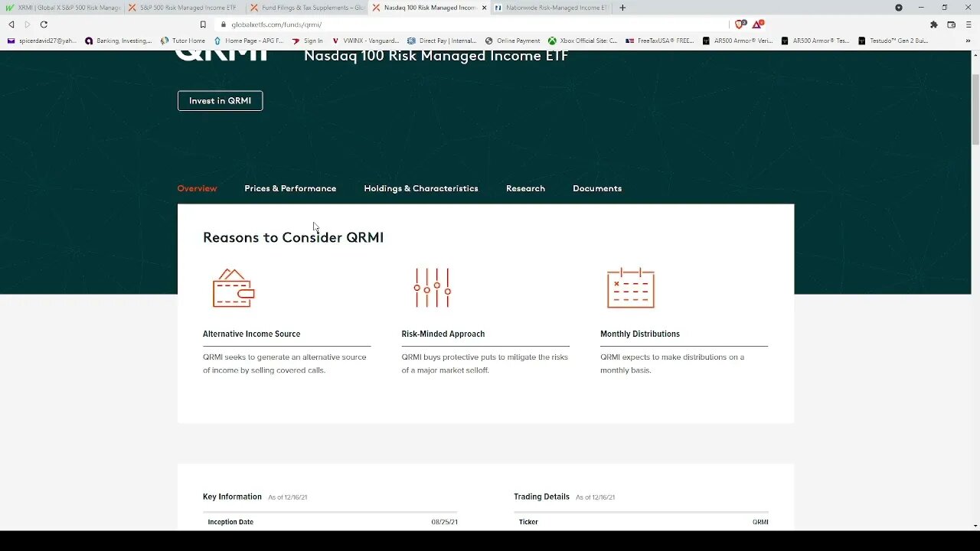Image resolution: width=980 pixels, height=551 pixels.
Task: Open the Banking, Investing bookmark
Action: click(119, 41)
